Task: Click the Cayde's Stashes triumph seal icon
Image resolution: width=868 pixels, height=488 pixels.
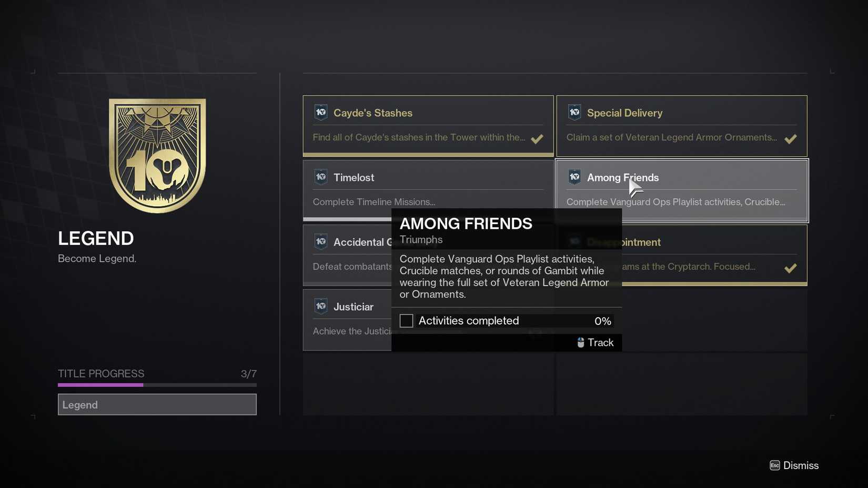Action: 320,112
